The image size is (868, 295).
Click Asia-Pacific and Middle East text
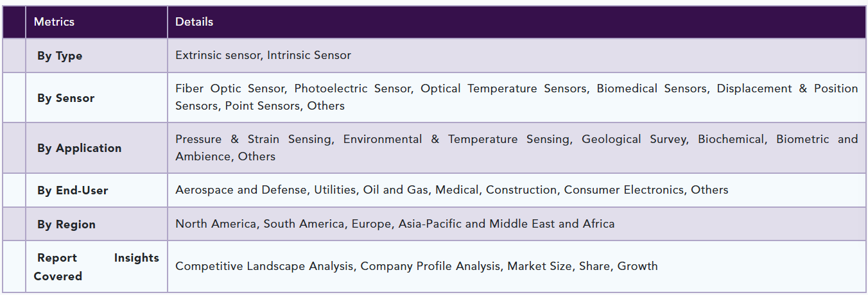point(477,224)
